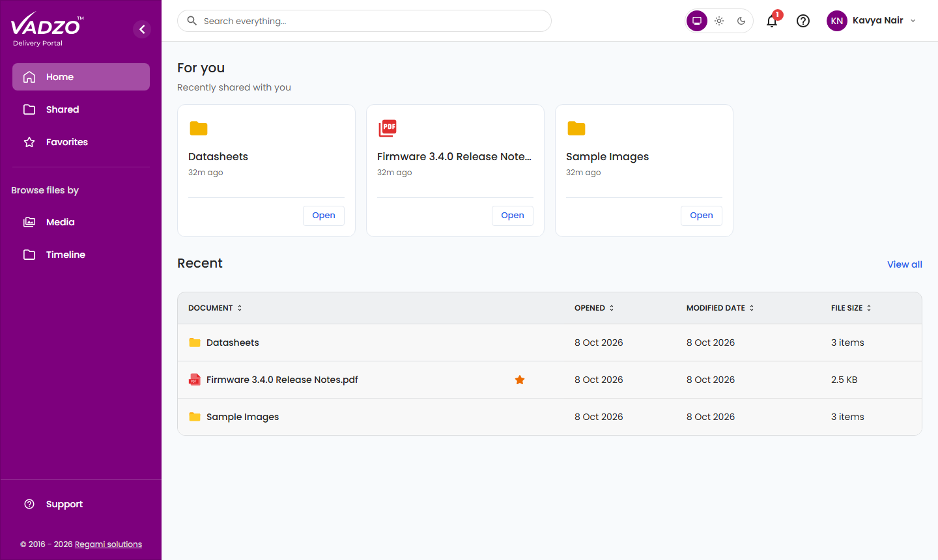This screenshot has width=938, height=560.
Task: Click the Datasheets card folder icon
Action: pyautogui.click(x=199, y=128)
